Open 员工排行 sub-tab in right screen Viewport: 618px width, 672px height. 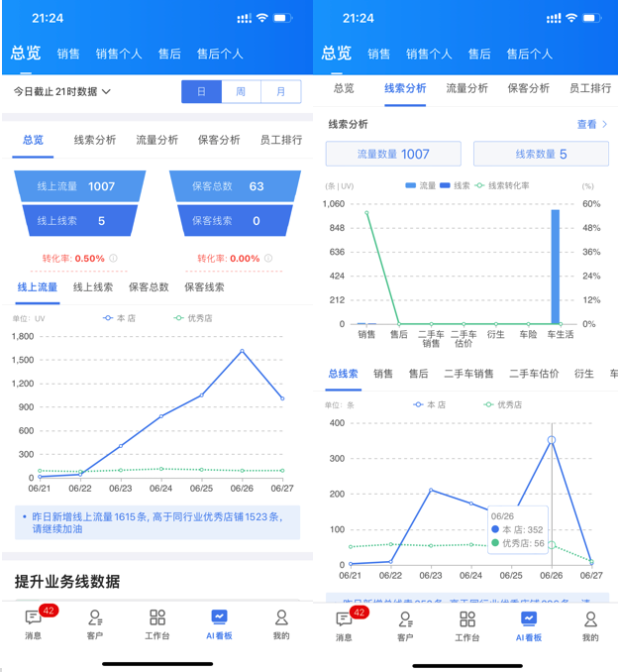point(590,88)
